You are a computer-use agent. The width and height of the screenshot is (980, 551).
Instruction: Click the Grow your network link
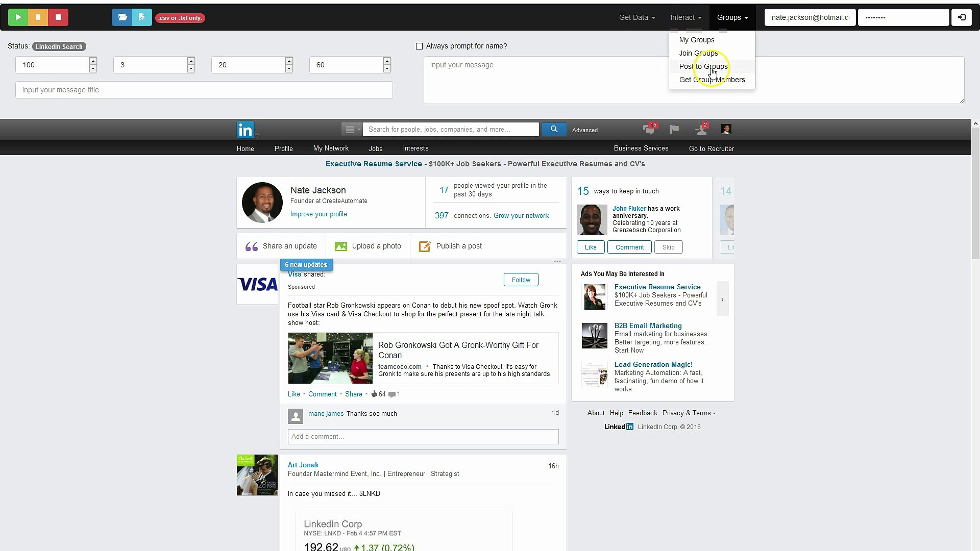(521, 216)
